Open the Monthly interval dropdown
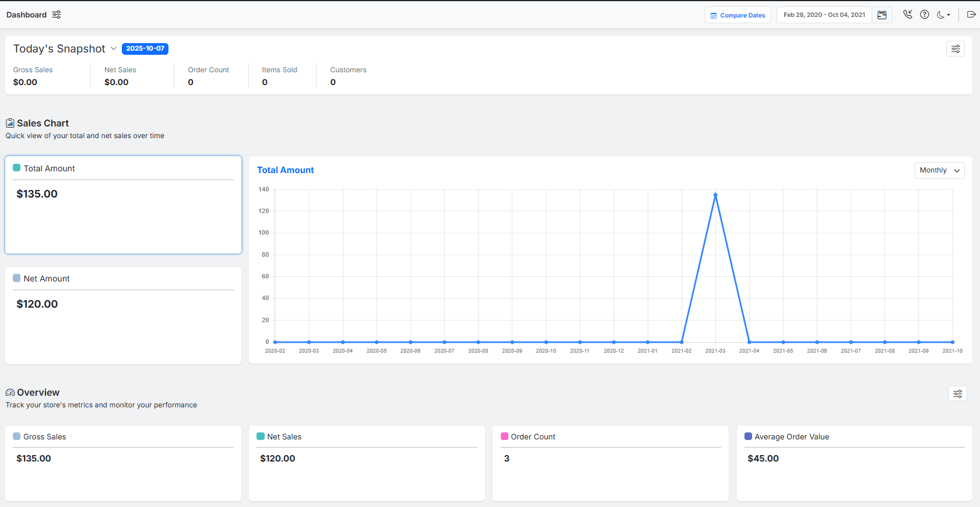The image size is (980, 507). [939, 170]
